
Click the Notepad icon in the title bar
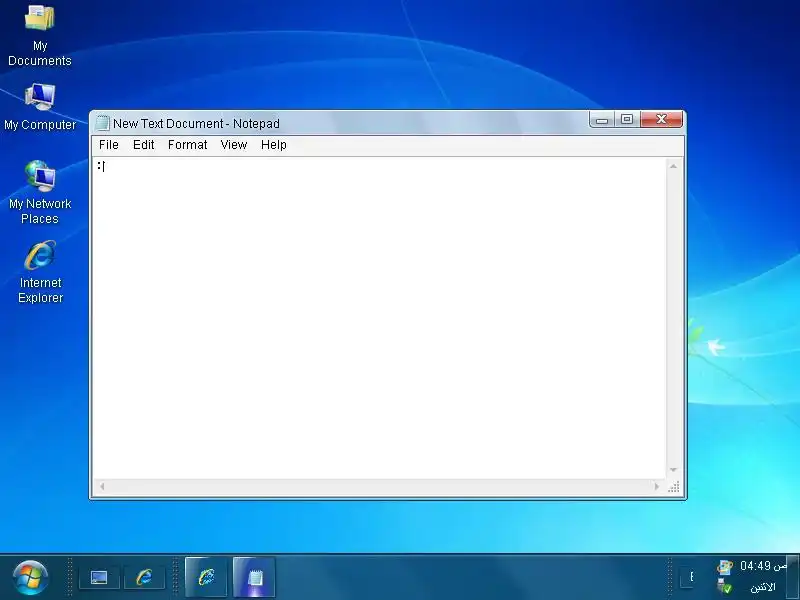103,123
